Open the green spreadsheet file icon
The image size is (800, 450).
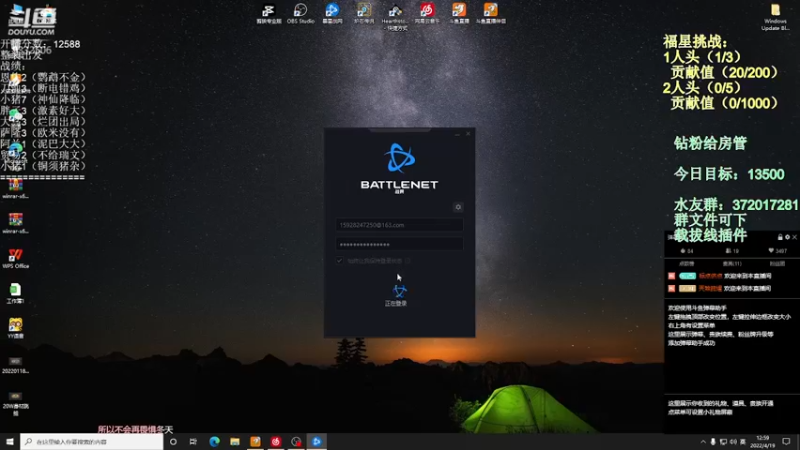click(x=15, y=293)
